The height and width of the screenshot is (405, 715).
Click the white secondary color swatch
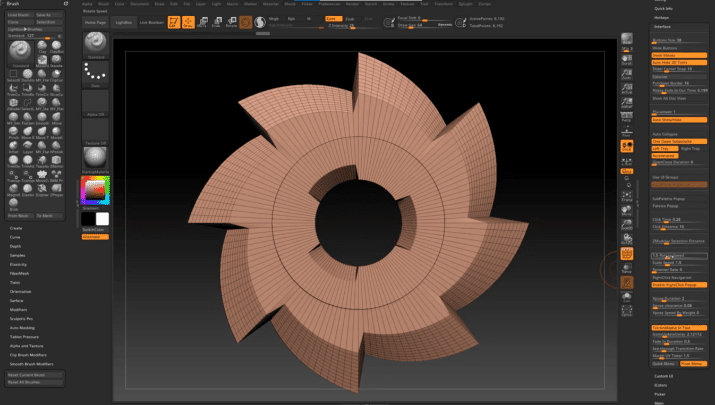pos(103,219)
